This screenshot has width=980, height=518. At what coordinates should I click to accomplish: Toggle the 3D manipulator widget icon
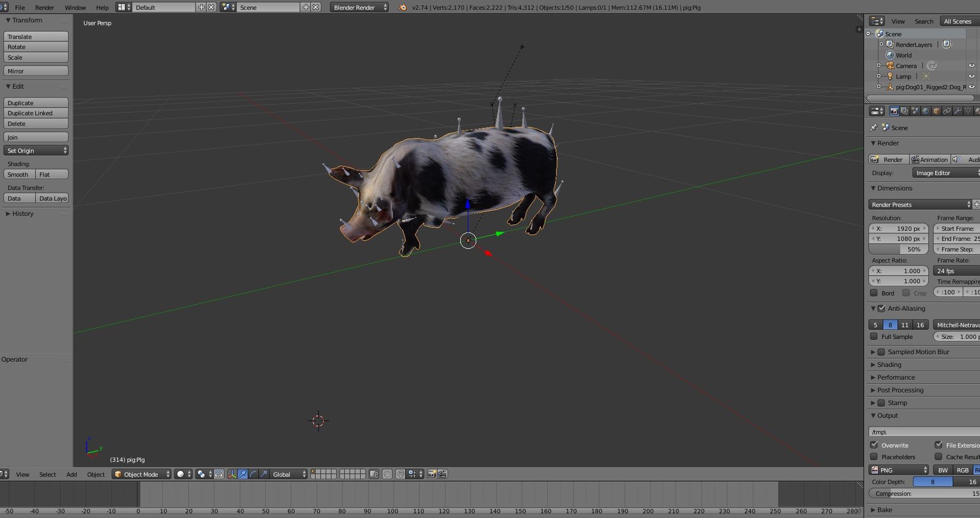point(232,474)
